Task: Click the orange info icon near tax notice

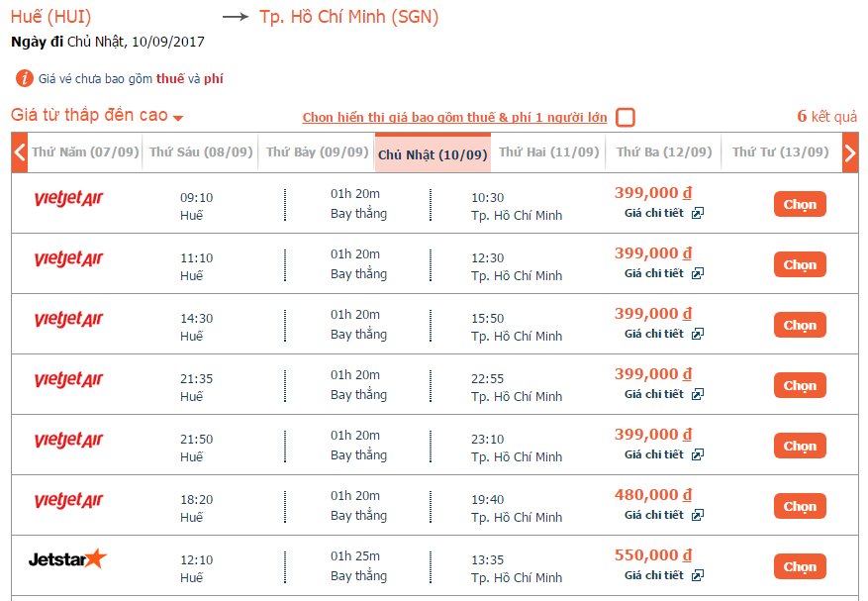Action: click(x=25, y=78)
